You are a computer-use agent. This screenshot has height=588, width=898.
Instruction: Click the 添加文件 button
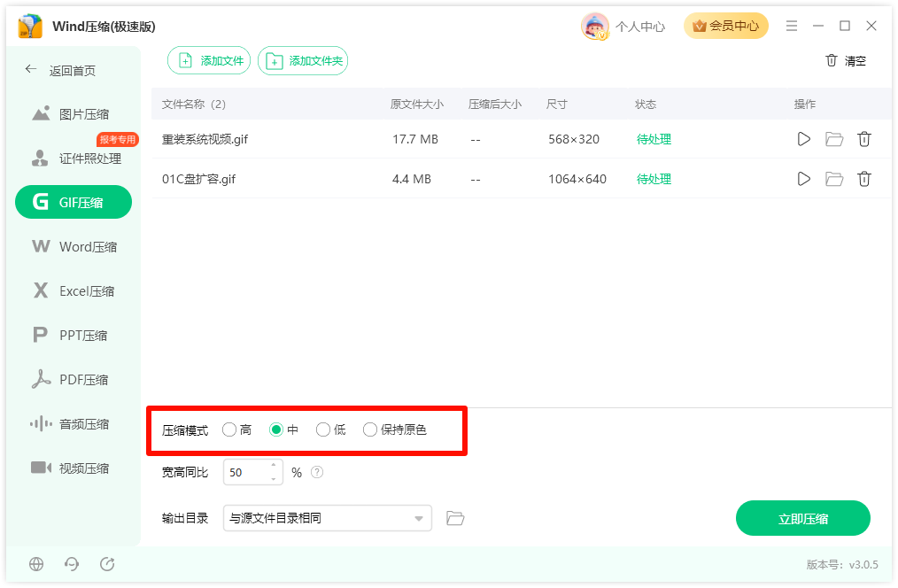pyautogui.click(x=209, y=61)
